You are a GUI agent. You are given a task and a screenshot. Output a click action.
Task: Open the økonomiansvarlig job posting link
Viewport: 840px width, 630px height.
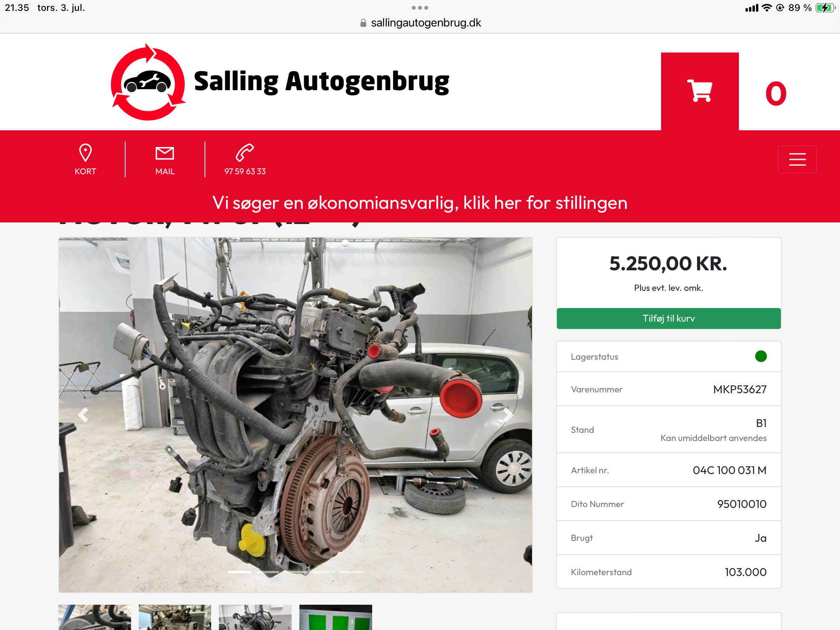420,203
